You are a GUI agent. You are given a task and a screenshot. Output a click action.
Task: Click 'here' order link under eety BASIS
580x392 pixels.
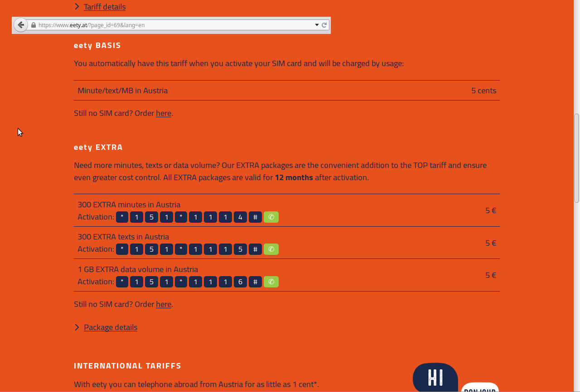pos(164,113)
